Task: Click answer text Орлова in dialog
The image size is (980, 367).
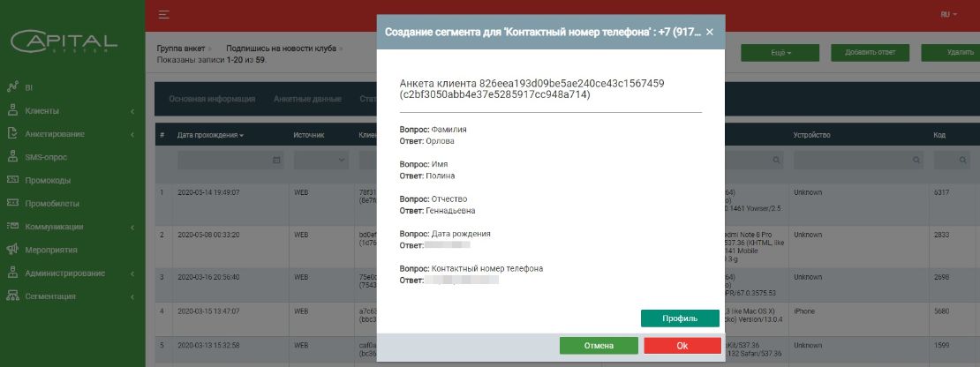Action: [440, 141]
